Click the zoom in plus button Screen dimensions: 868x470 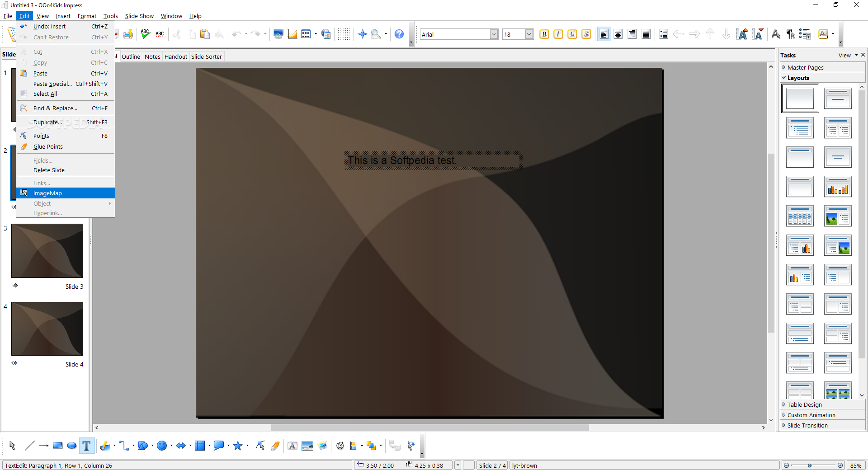(840, 465)
